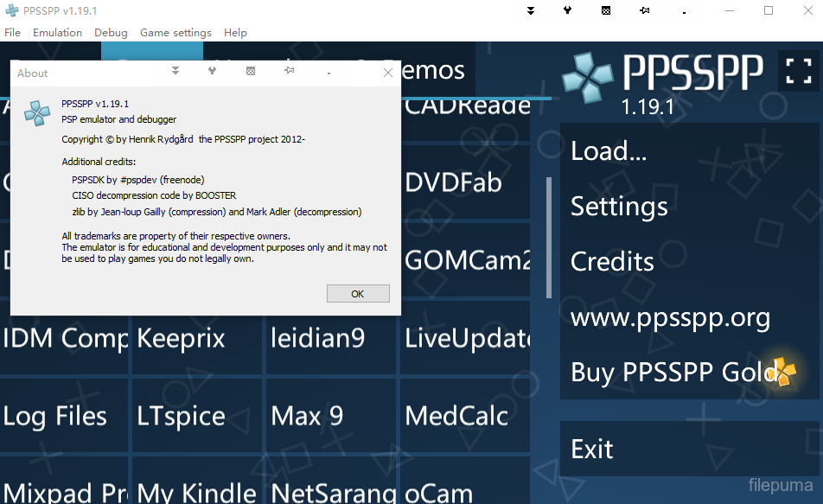This screenshot has width=823, height=504.
Task: Open the www.ppsspp.org link
Action: click(x=670, y=317)
